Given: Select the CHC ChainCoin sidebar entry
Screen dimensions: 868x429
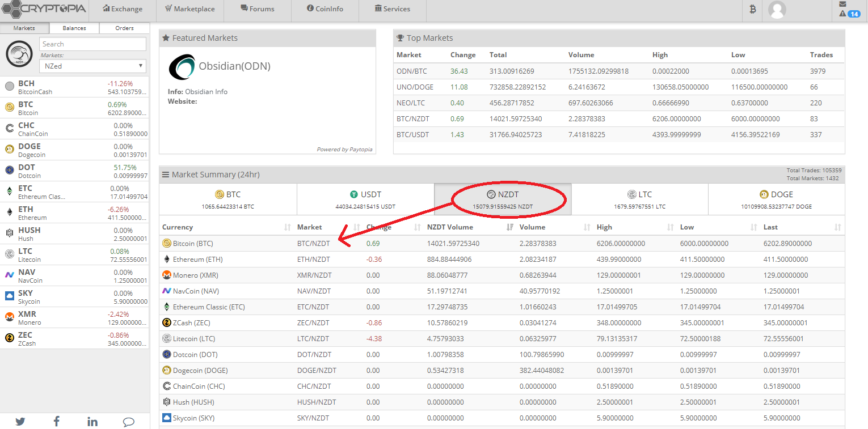Looking at the screenshot, I should 74,129.
